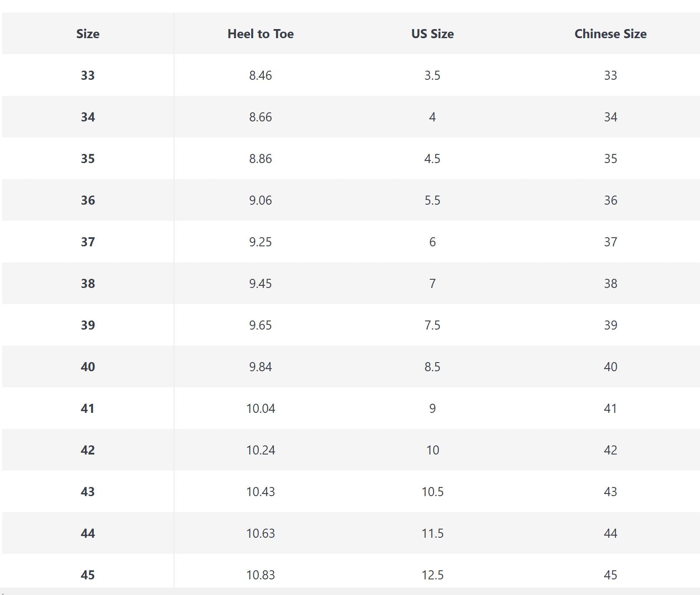Click heel to toe value 9.45
The width and height of the screenshot is (700, 595).
[260, 284]
